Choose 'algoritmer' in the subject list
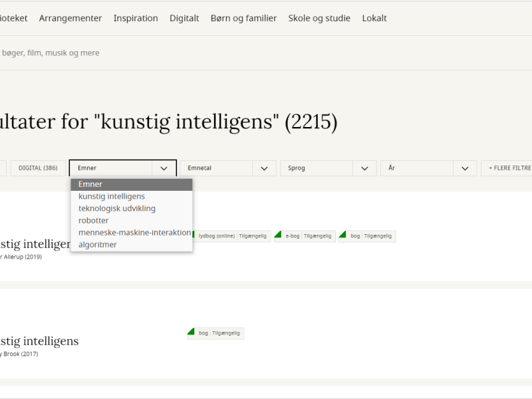The height and width of the screenshot is (399, 532). point(98,244)
